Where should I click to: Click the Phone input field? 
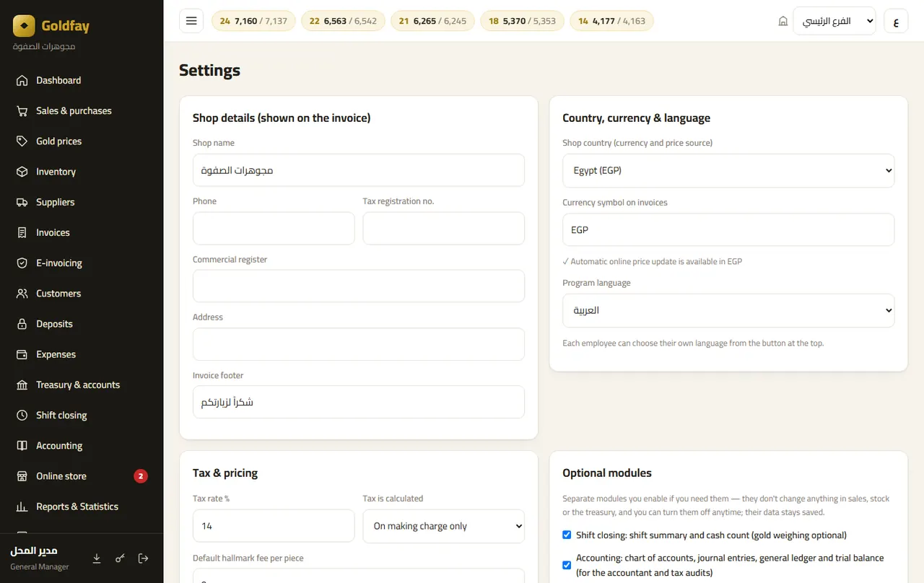[274, 228]
